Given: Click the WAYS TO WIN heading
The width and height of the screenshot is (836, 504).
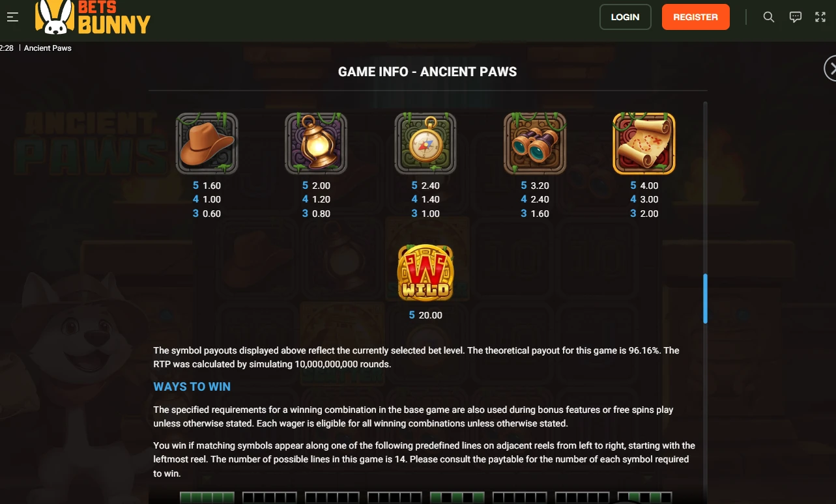Looking at the screenshot, I should [192, 387].
